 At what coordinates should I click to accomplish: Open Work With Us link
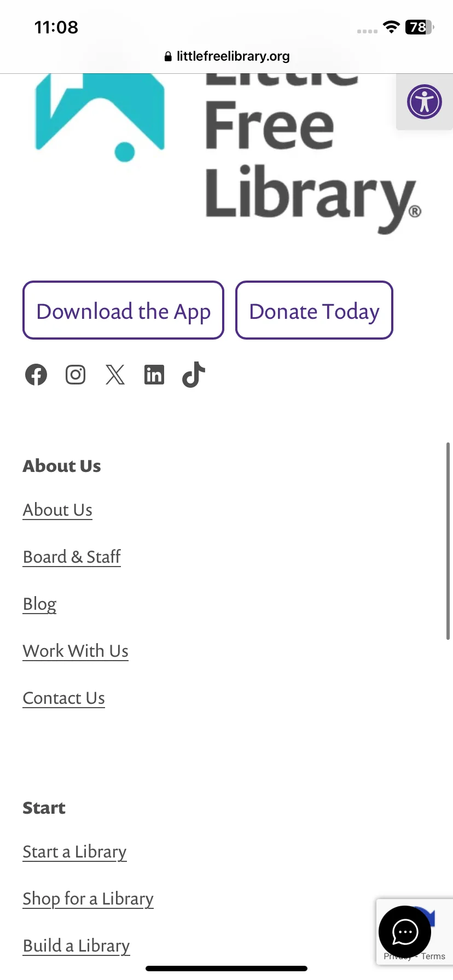(75, 651)
